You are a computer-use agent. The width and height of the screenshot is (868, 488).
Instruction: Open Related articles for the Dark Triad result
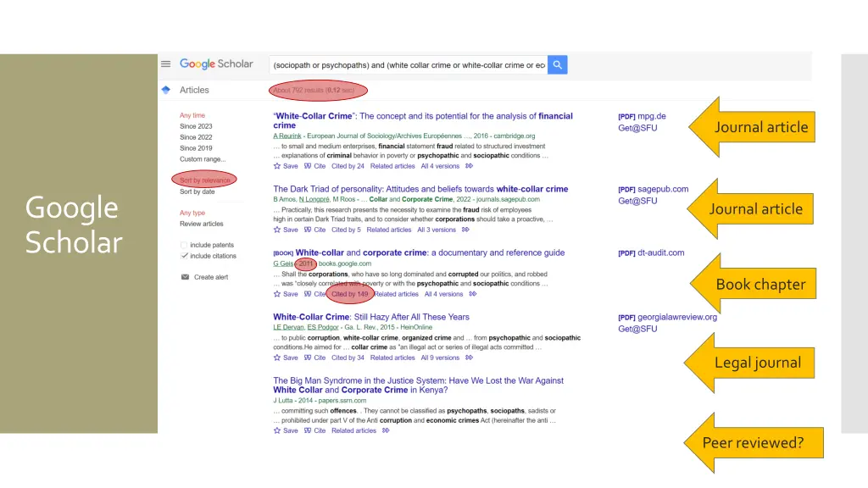click(388, 230)
